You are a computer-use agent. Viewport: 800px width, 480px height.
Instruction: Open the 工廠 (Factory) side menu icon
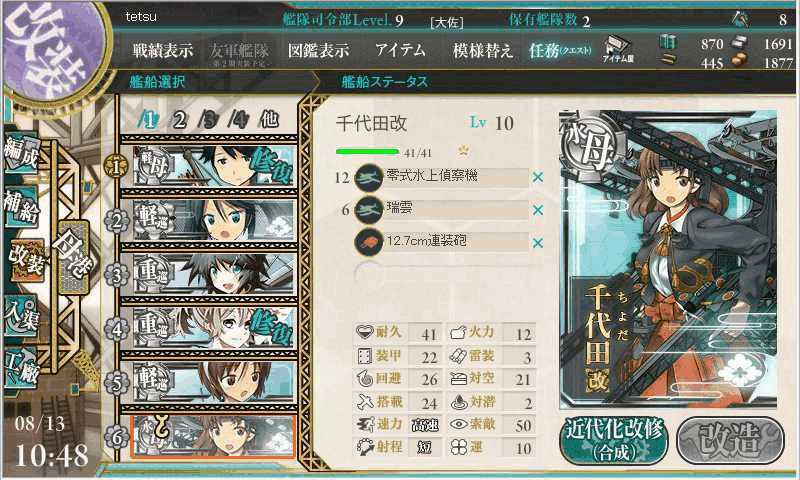tap(21, 368)
